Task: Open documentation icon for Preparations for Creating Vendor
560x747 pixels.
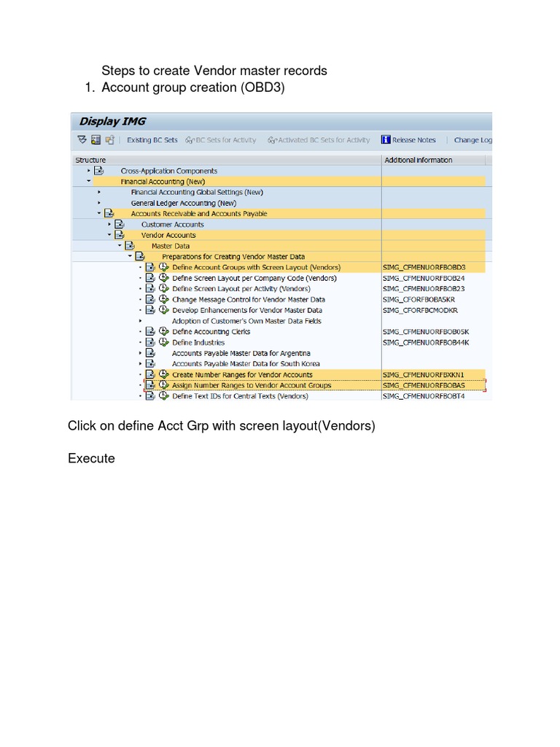Action: (140, 256)
